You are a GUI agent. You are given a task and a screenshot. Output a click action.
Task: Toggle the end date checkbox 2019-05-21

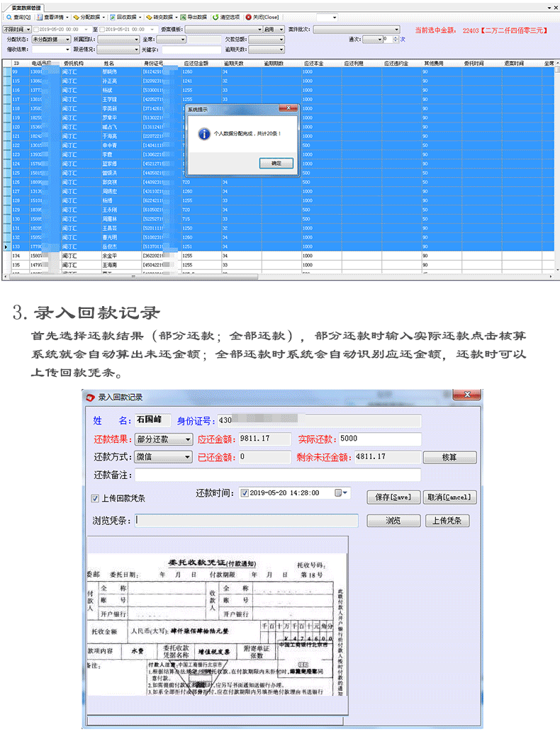[102, 30]
